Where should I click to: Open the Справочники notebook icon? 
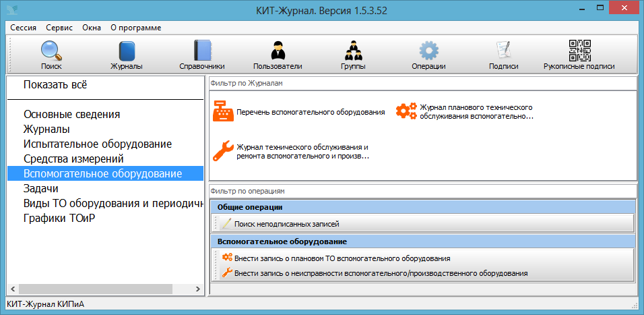pos(202,51)
